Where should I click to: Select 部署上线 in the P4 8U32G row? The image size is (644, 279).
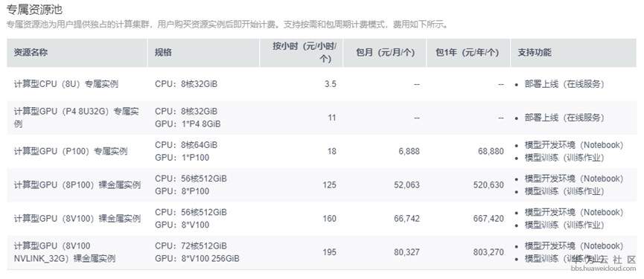(x=564, y=118)
